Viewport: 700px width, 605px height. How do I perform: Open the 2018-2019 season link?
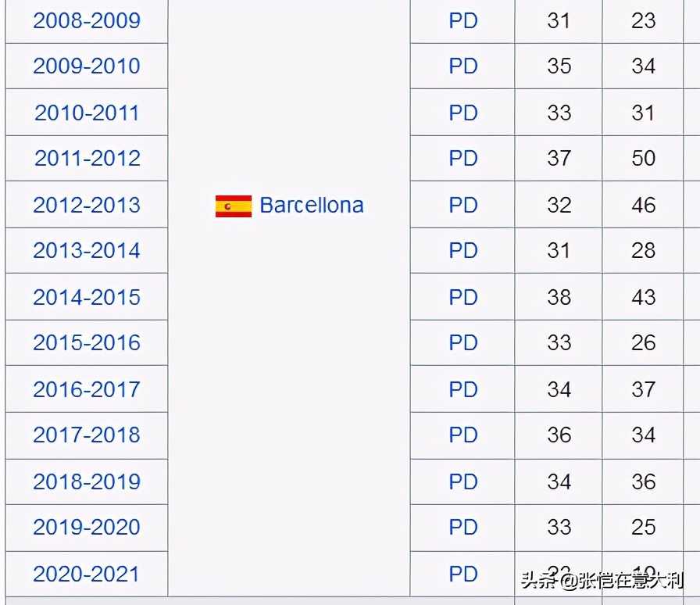[x=87, y=481]
